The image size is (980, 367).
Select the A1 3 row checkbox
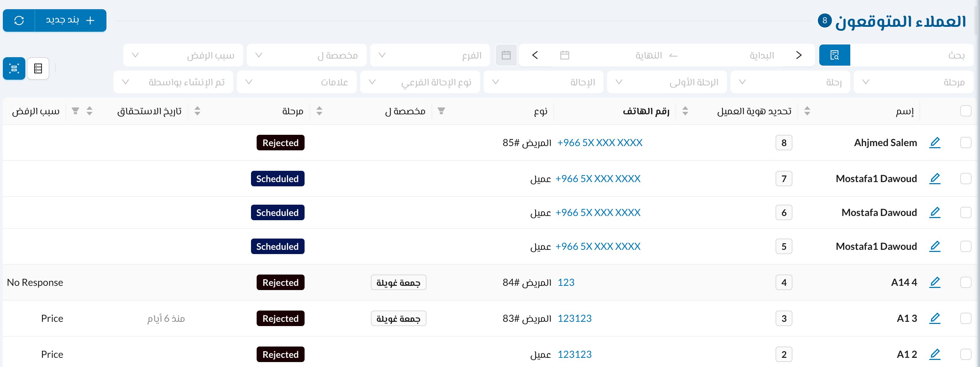[966, 318]
